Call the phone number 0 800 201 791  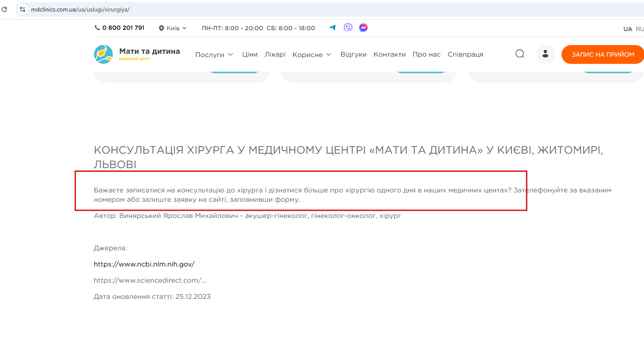(123, 28)
